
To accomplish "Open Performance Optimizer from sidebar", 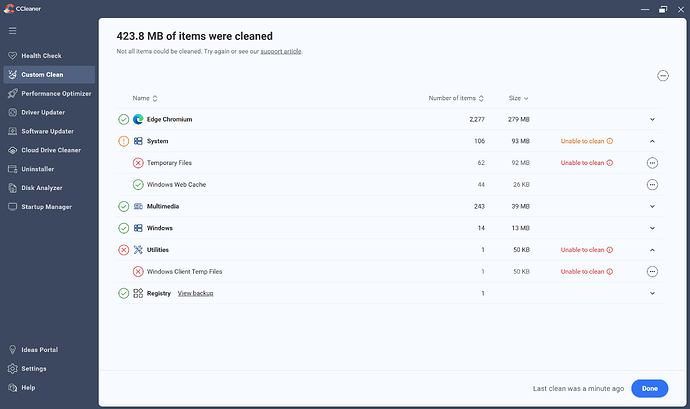I will 56,93.
